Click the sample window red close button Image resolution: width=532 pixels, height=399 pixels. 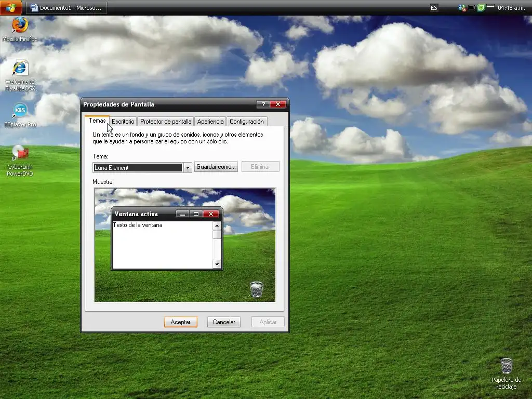(211, 214)
